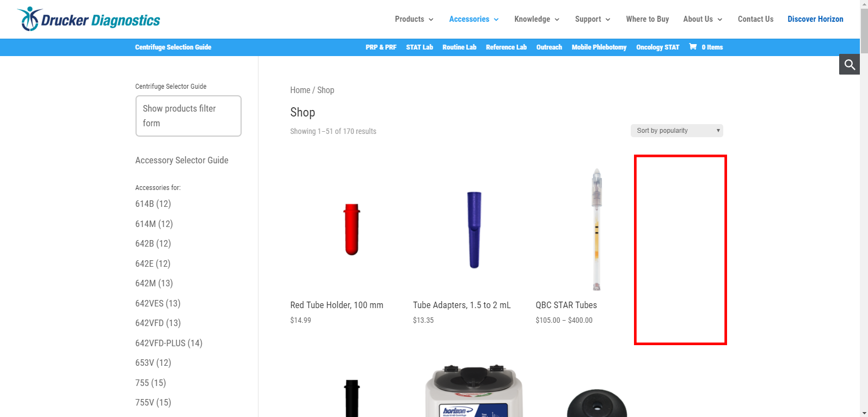Expand the Products menu
This screenshot has width=868, height=417.
[414, 19]
